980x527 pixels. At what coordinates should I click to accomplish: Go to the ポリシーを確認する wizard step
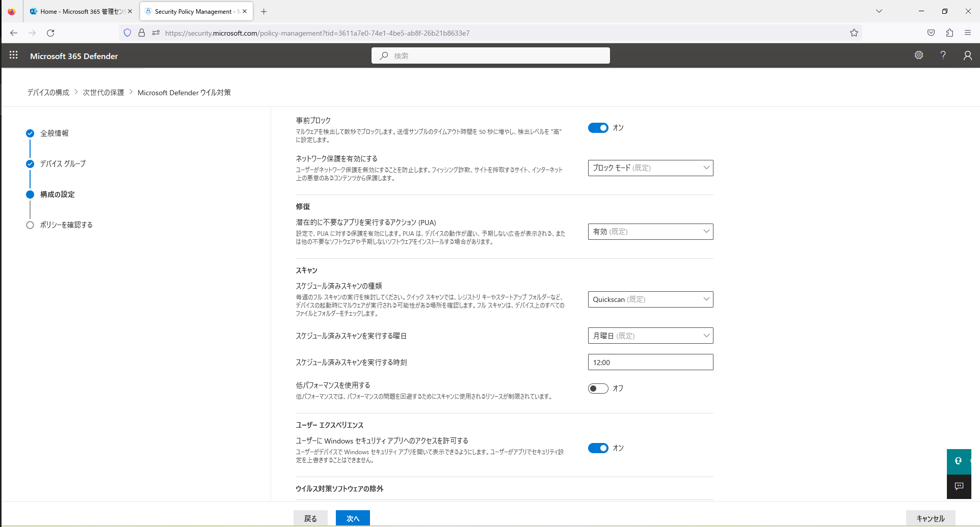(x=66, y=225)
